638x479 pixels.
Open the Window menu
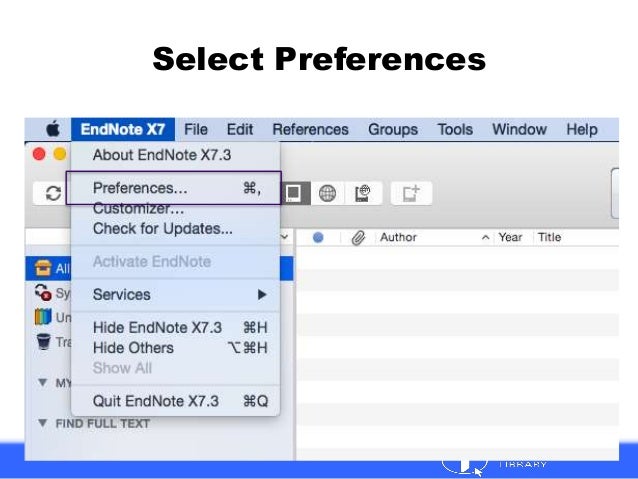[520, 129]
